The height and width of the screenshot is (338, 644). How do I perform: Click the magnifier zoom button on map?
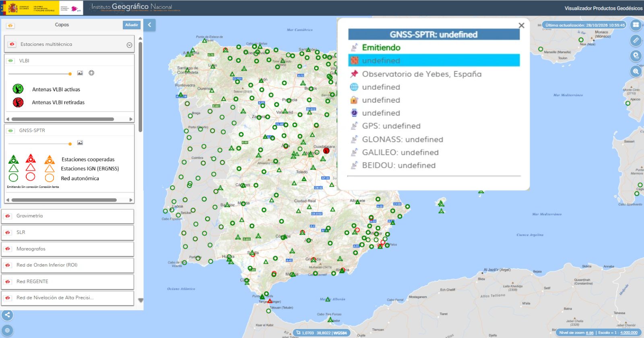click(x=636, y=71)
